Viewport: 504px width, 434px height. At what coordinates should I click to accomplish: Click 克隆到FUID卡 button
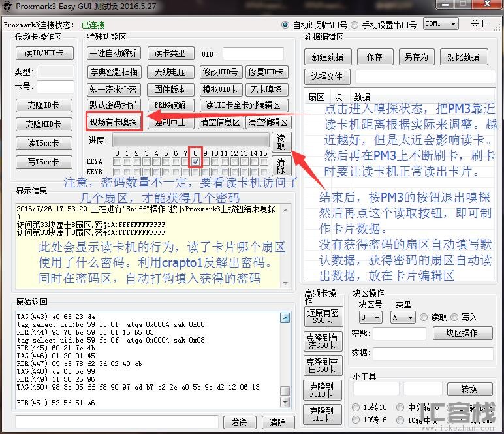323,390
